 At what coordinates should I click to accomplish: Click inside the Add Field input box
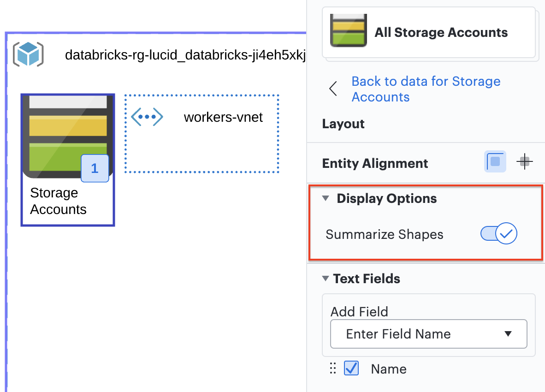[415, 334]
